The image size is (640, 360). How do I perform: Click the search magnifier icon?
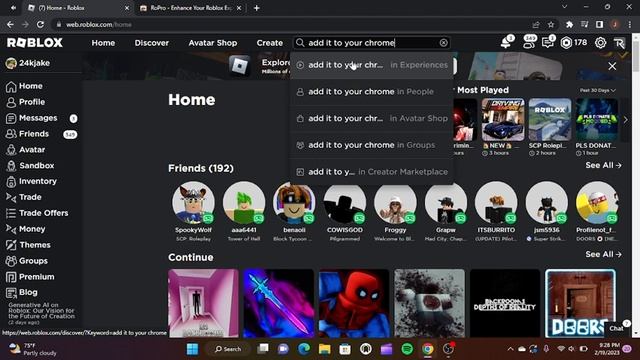pos(300,43)
